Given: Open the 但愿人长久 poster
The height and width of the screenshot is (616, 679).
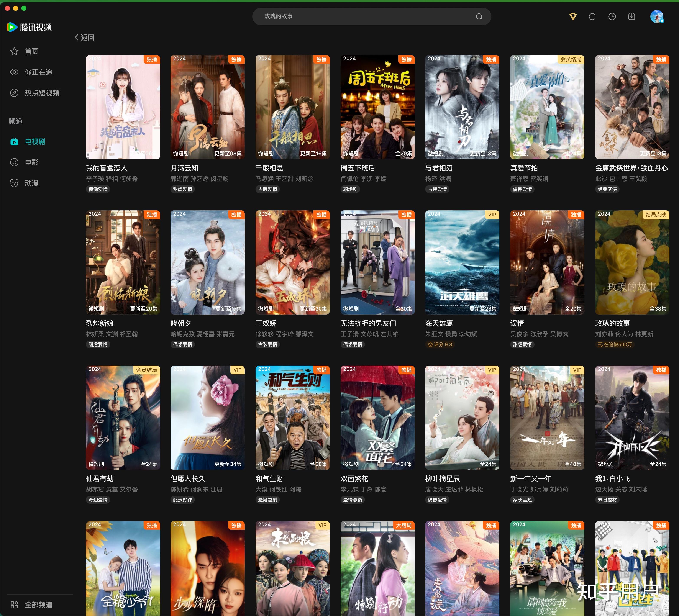Looking at the screenshot, I should point(207,418).
